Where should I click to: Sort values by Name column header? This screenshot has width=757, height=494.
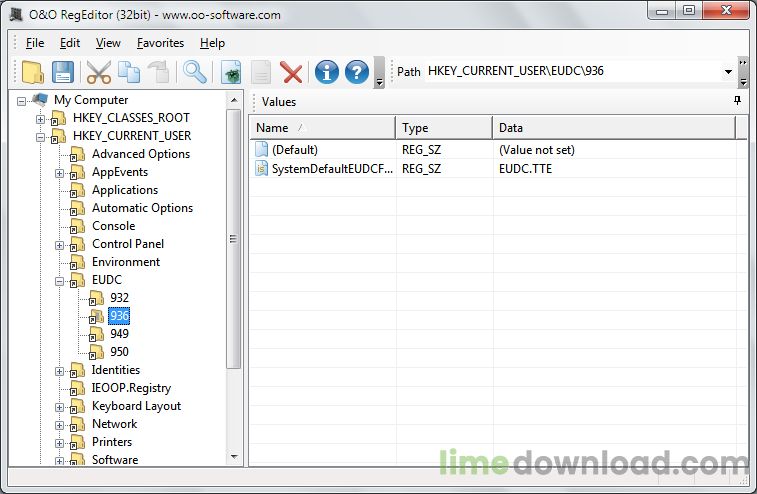click(x=322, y=128)
